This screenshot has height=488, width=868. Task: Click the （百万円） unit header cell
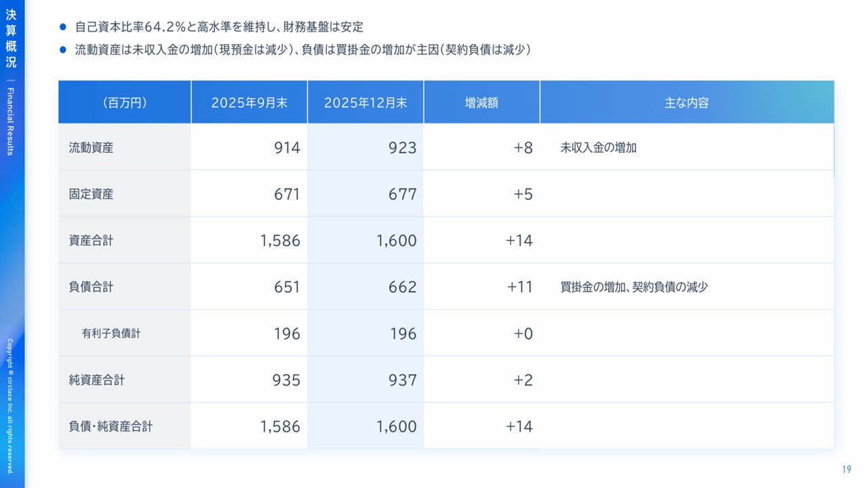125,102
